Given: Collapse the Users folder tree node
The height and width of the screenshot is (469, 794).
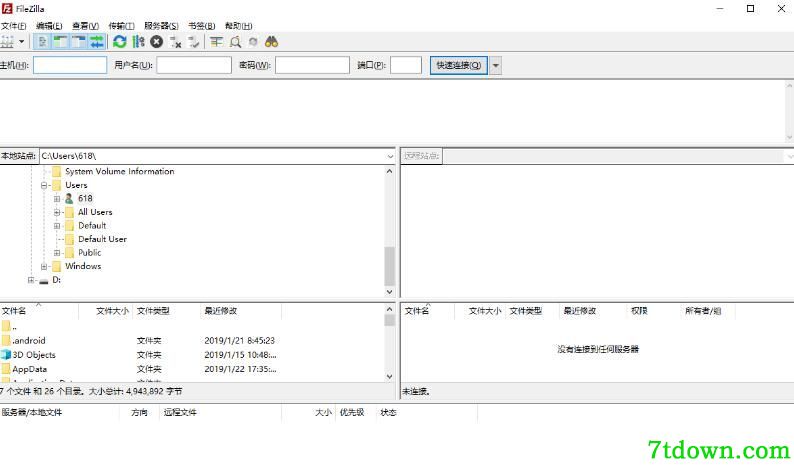Looking at the screenshot, I should 44,185.
